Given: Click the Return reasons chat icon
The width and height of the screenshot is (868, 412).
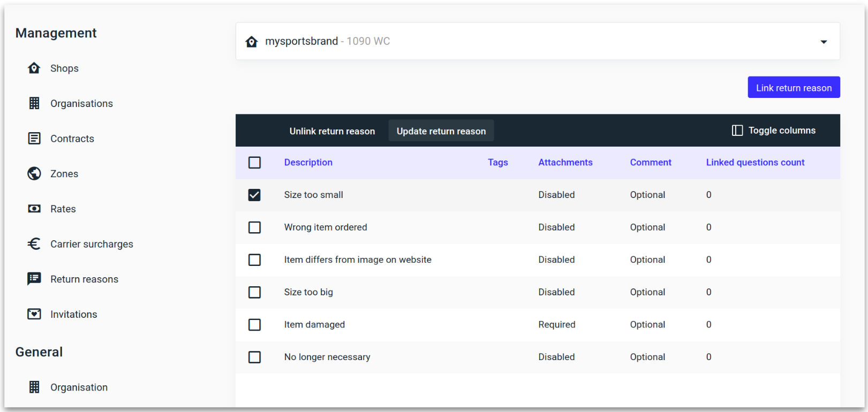Looking at the screenshot, I should [x=34, y=279].
